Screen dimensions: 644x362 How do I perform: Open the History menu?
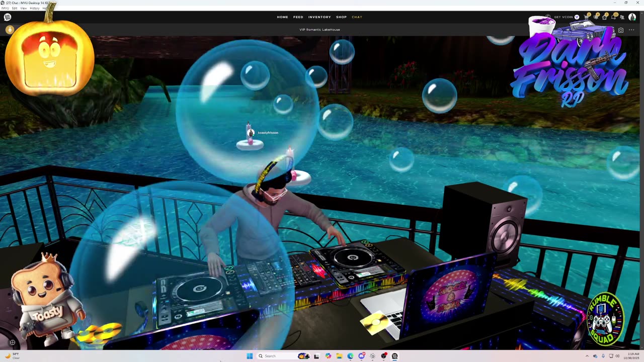(x=35, y=8)
